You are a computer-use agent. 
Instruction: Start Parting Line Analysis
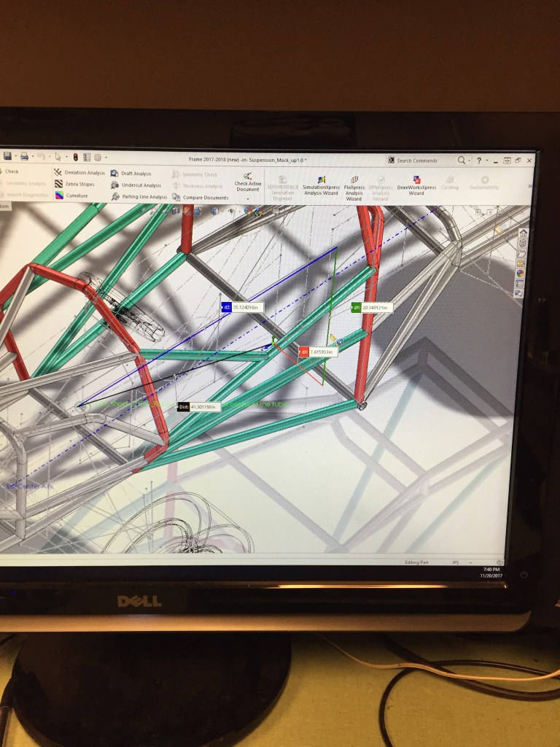tap(115, 197)
